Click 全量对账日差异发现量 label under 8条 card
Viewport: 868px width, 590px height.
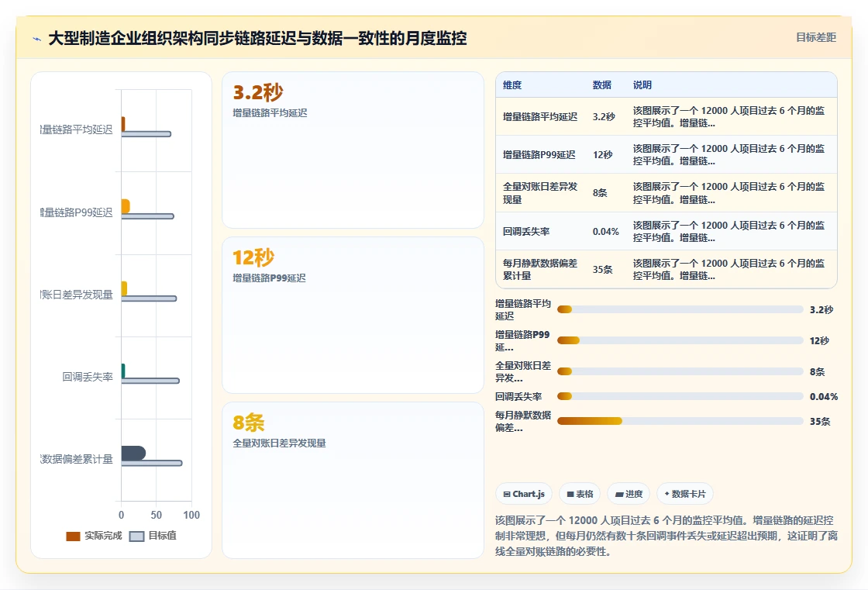click(x=279, y=443)
